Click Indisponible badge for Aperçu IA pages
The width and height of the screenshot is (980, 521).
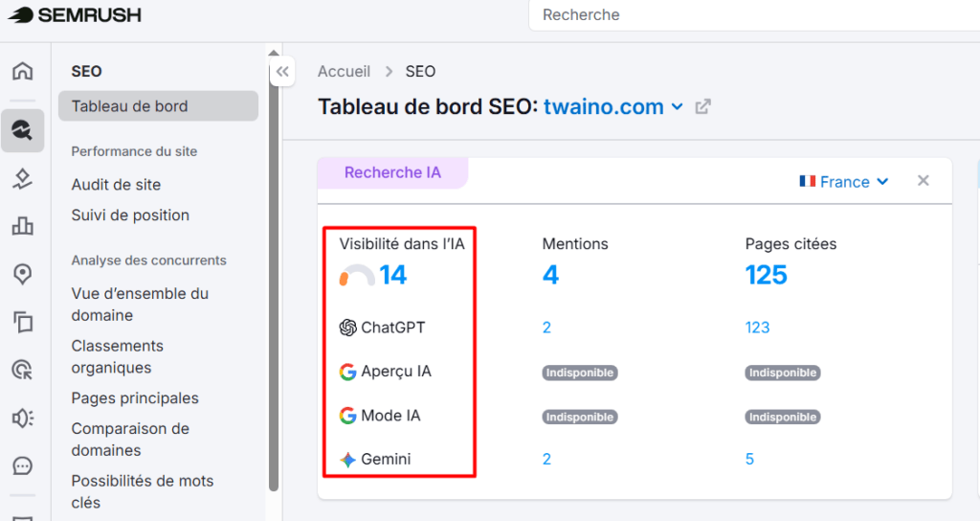(x=783, y=373)
